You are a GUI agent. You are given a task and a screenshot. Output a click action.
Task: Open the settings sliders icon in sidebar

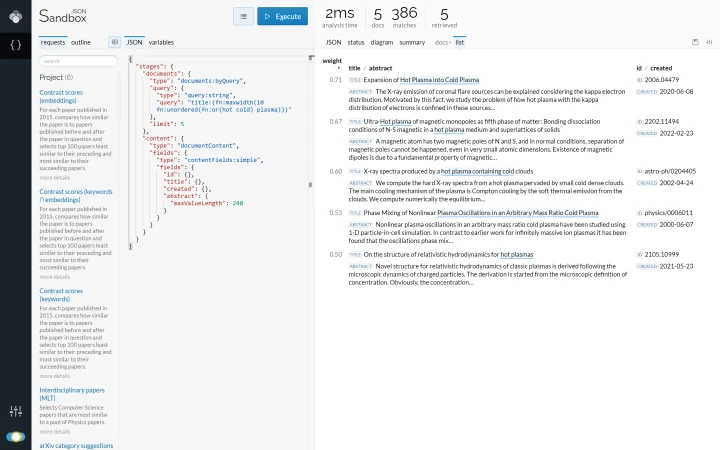click(x=16, y=411)
